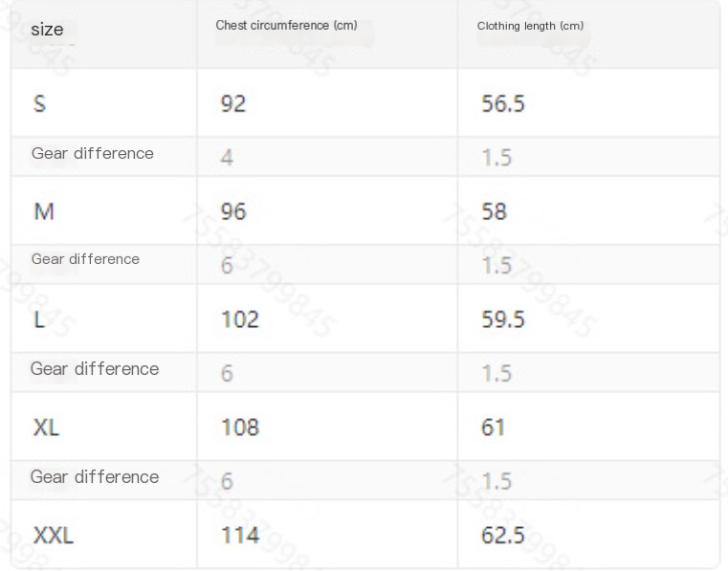Click the M size label
Screen dimensions: 728x571
pos(44,211)
